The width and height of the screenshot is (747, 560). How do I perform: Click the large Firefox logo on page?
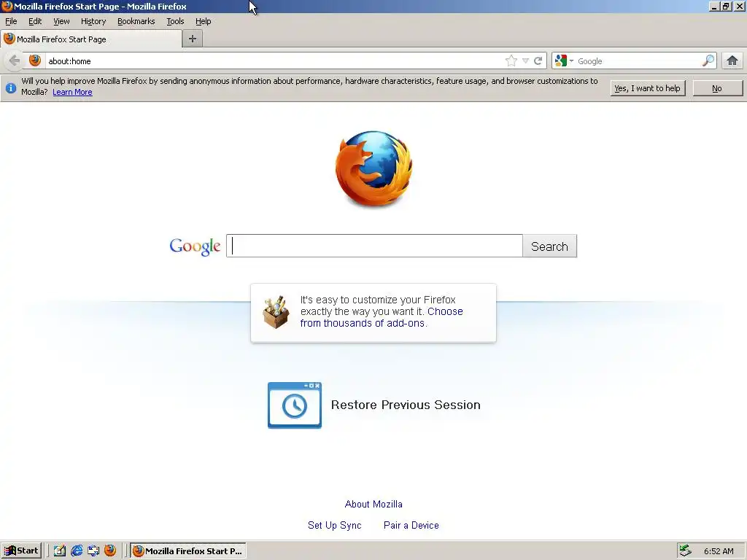pos(373,169)
